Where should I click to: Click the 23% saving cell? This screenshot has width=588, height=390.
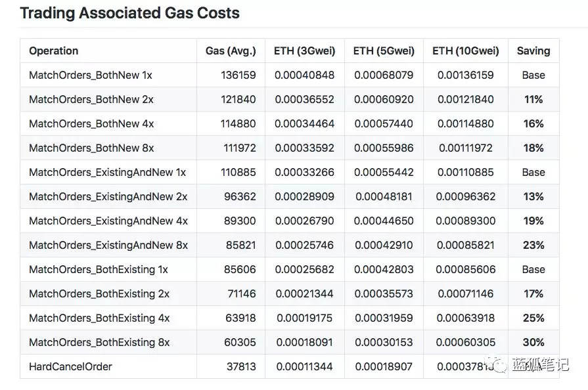[533, 245]
